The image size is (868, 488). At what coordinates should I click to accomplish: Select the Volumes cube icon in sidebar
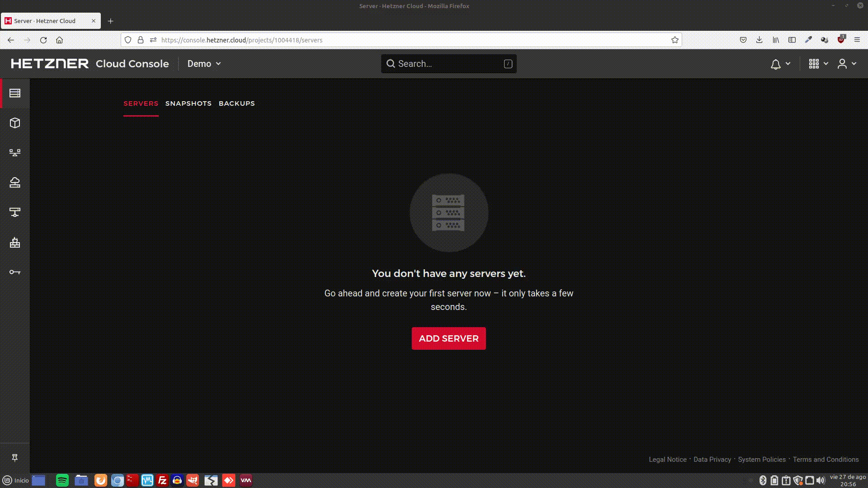(x=15, y=122)
